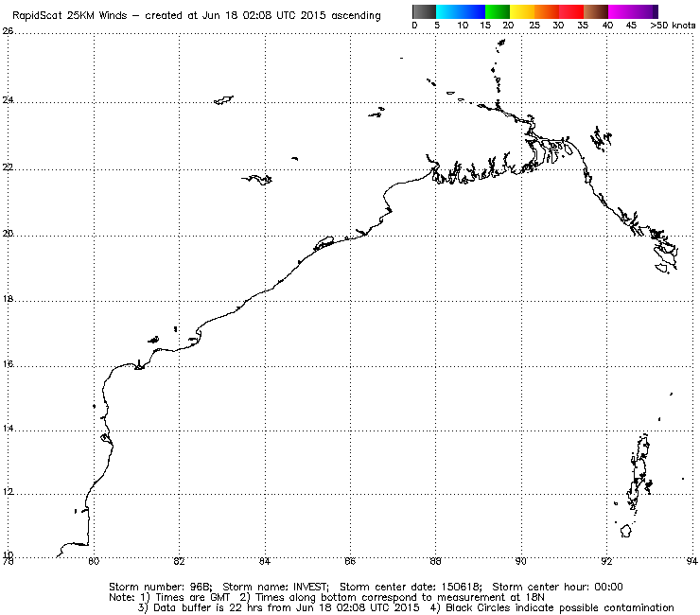Click the green 15–20 knots legend swatch
The image size is (700, 615).
[498, 11]
